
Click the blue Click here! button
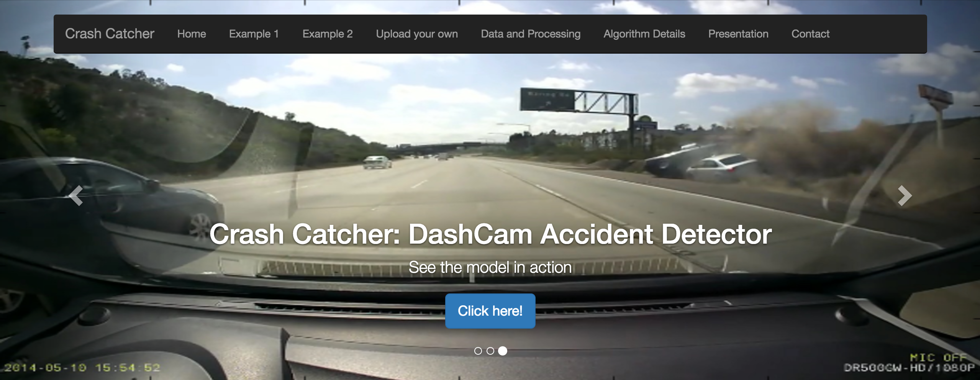pyautogui.click(x=490, y=311)
